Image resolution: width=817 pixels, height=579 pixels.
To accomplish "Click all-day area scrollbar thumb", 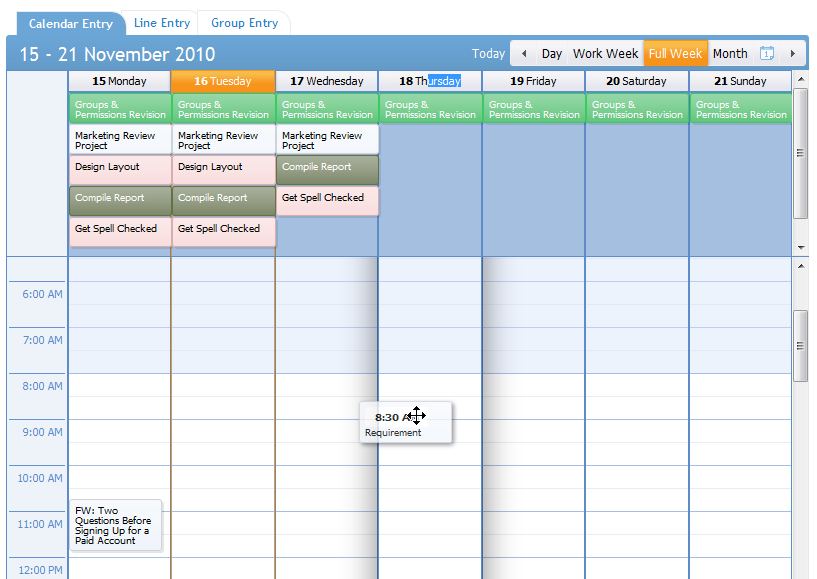I will [x=800, y=153].
